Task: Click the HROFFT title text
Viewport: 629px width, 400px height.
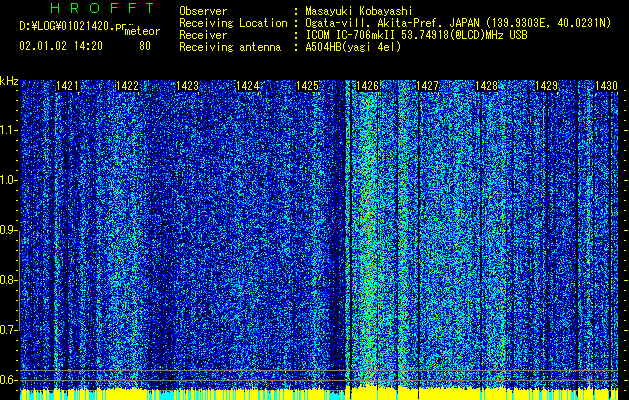Action: (102, 8)
